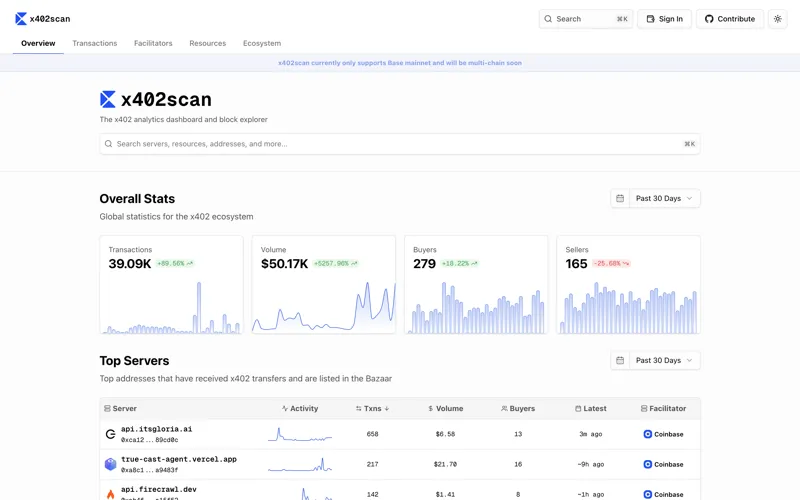This screenshot has width=800, height=500.
Task: Click Coinbase facilitator icon in first row
Action: [648, 434]
